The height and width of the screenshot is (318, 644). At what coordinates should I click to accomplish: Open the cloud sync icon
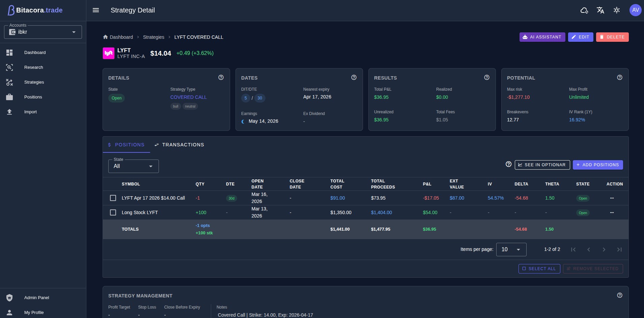[584, 10]
